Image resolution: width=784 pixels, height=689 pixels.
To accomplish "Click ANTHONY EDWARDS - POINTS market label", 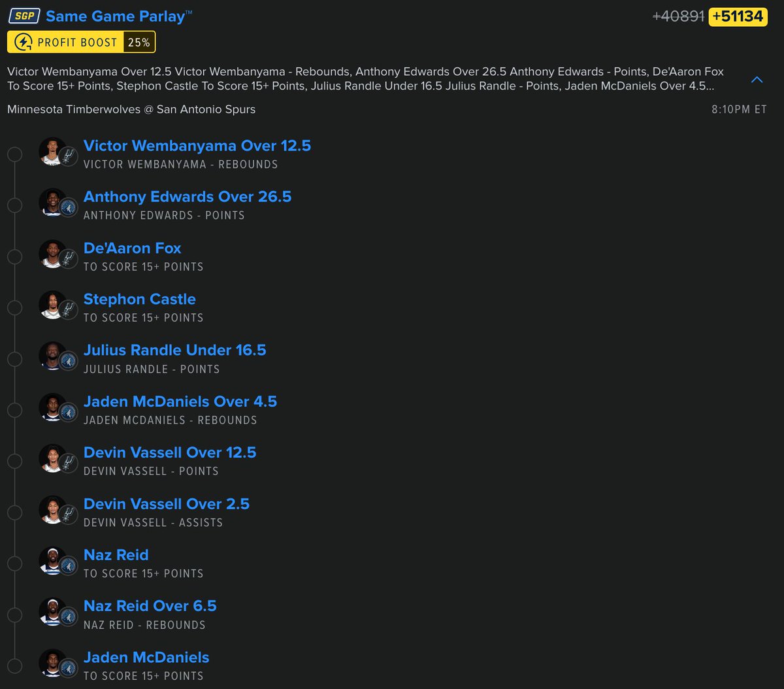I will pos(164,216).
